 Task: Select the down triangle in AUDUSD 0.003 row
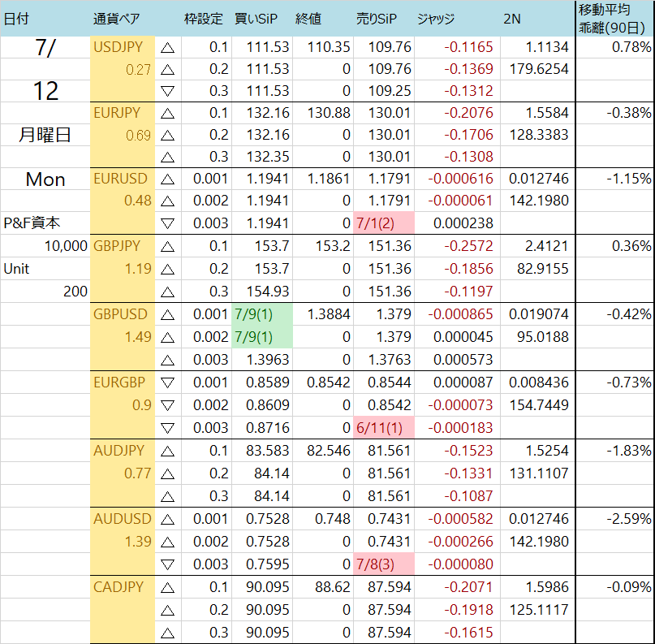[x=167, y=564]
